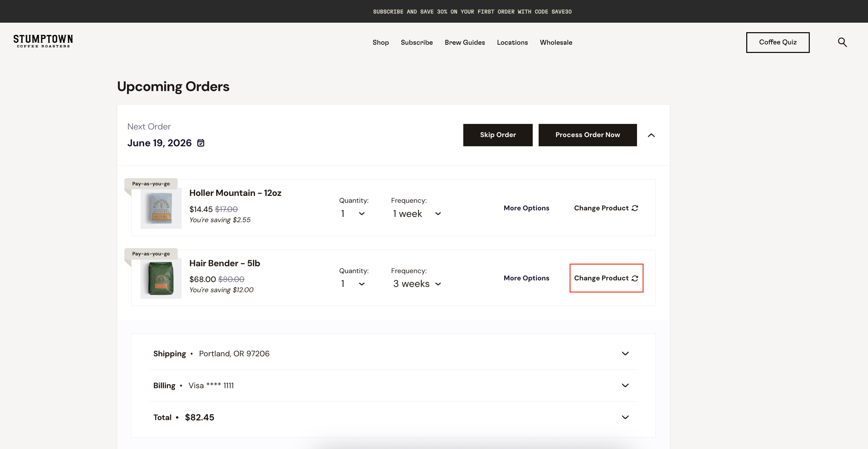Click Change Product text for Holler Mountain

click(x=601, y=208)
